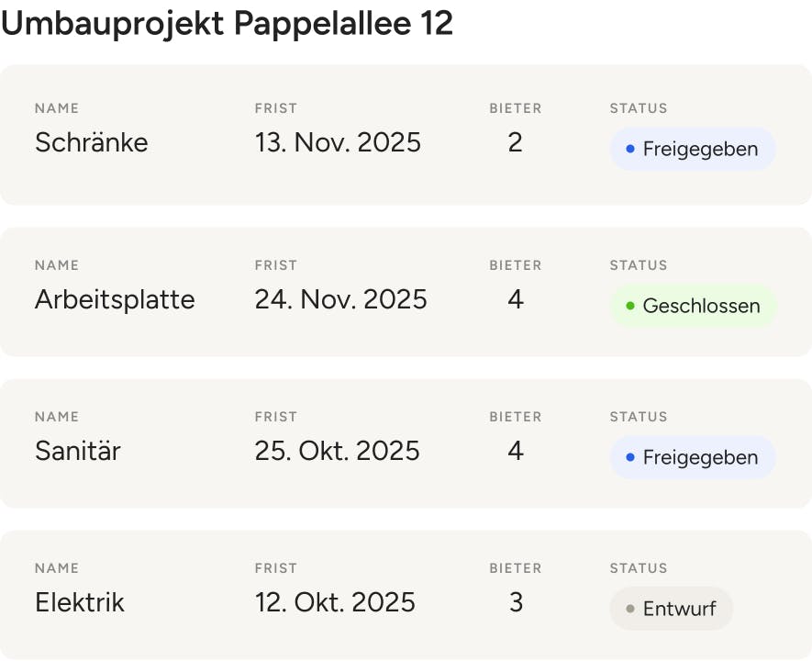The height and width of the screenshot is (661, 812).
Task: Click bidder count 4 for Arbeitsplatte
Action: (516, 299)
